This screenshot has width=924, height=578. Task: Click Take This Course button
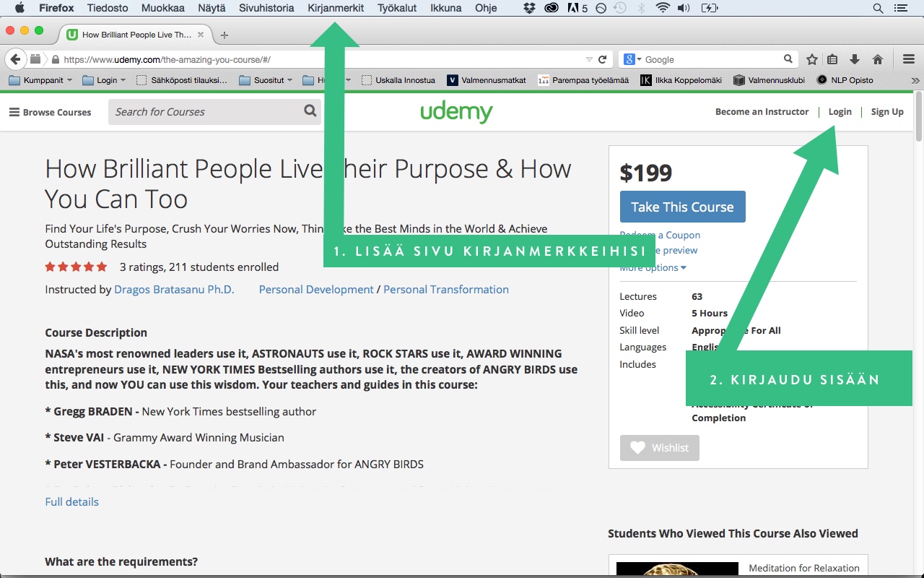pyautogui.click(x=682, y=207)
